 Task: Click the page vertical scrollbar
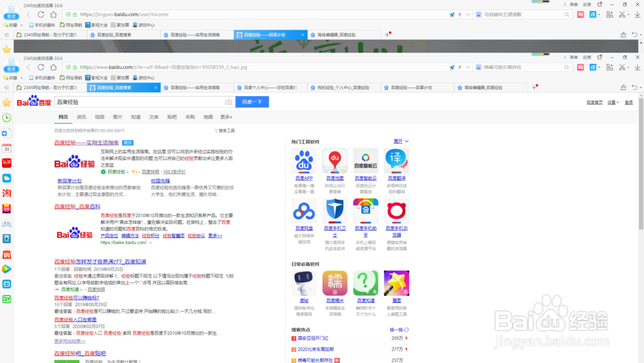641,164
